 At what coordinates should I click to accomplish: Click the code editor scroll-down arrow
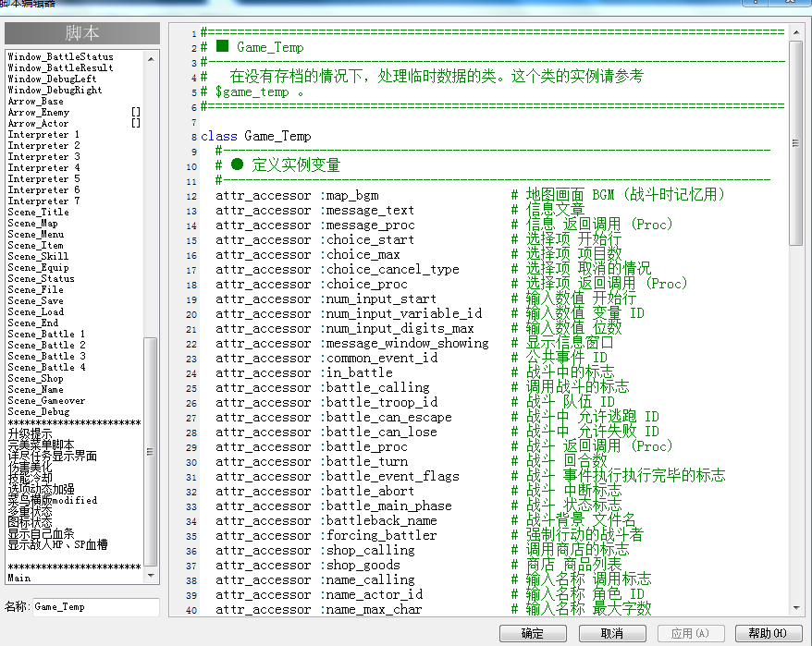(796, 608)
